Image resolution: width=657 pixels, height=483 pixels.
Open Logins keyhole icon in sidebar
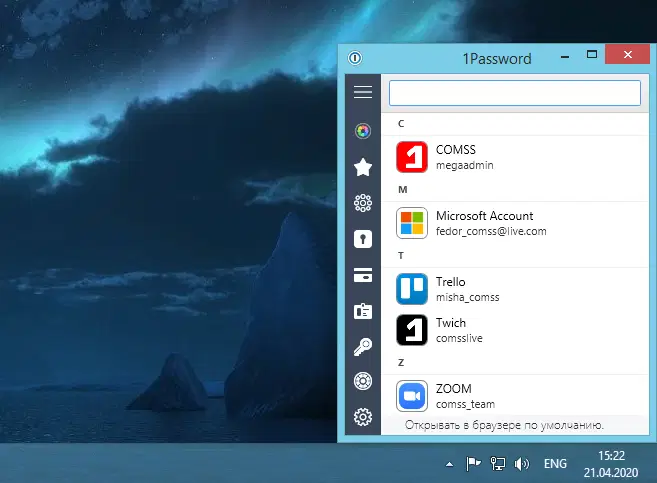click(363, 239)
